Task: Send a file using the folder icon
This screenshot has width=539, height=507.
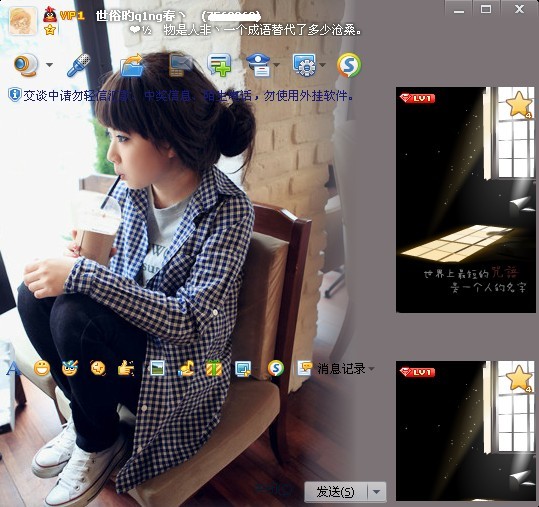Action: [132, 65]
